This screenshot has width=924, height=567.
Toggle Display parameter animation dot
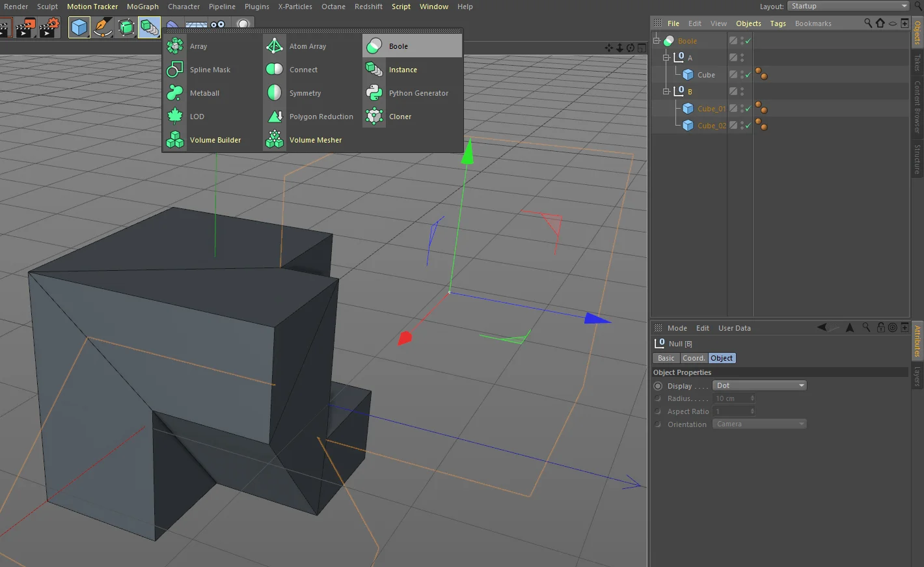658,386
